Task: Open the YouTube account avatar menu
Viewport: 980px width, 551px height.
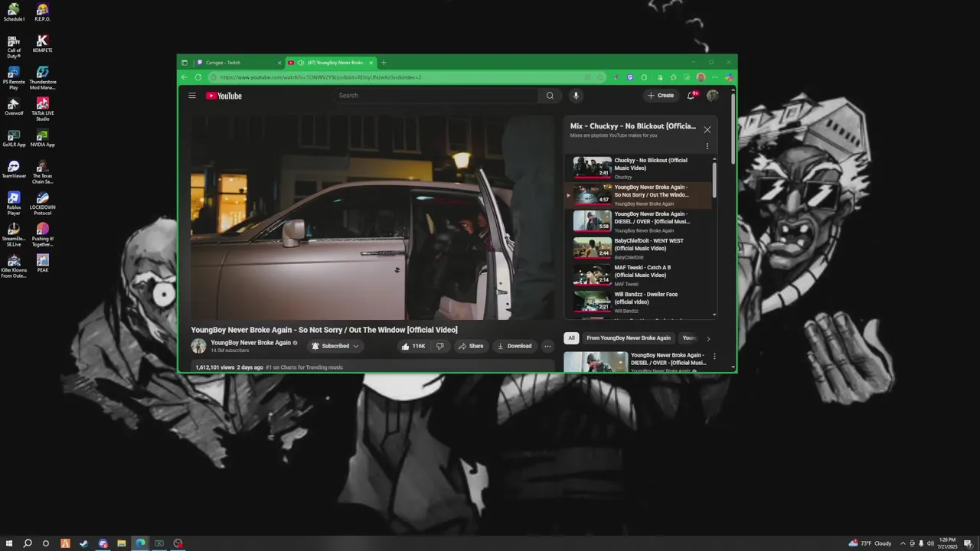Action: pyautogui.click(x=713, y=96)
